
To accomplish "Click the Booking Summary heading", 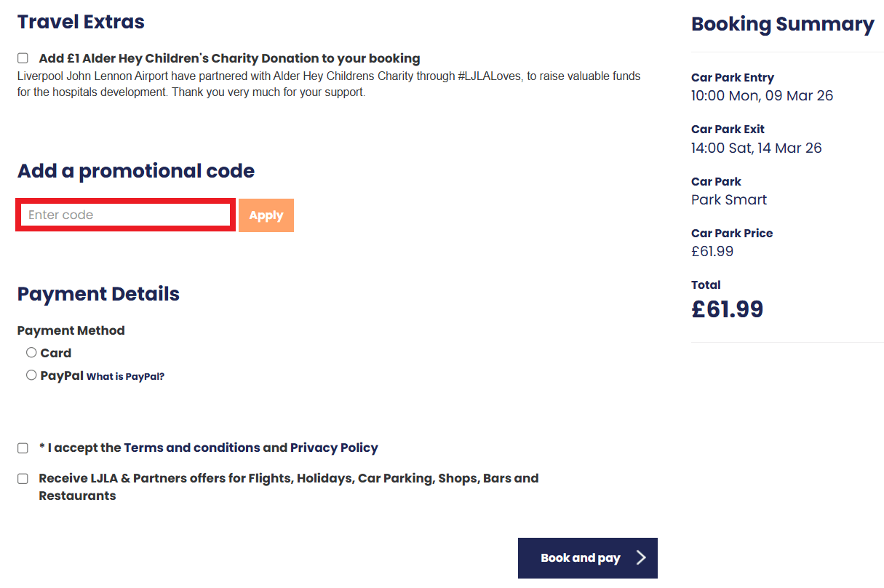I will pyautogui.click(x=782, y=24).
